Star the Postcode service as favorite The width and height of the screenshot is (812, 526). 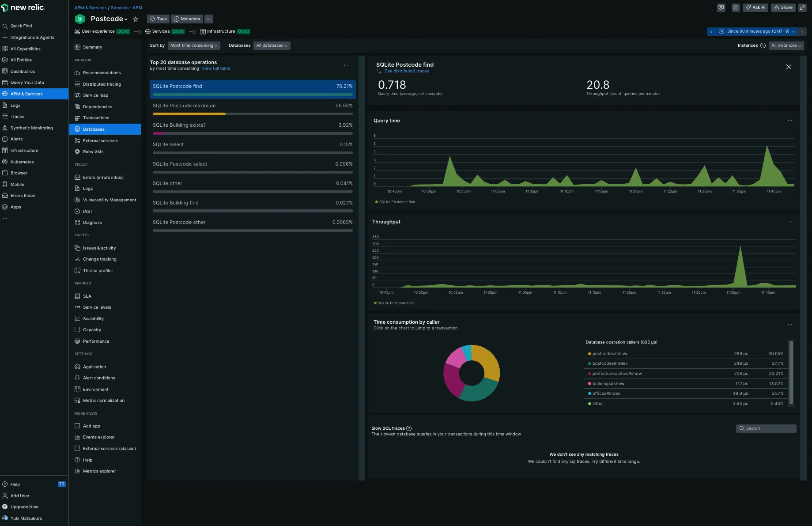coord(136,19)
